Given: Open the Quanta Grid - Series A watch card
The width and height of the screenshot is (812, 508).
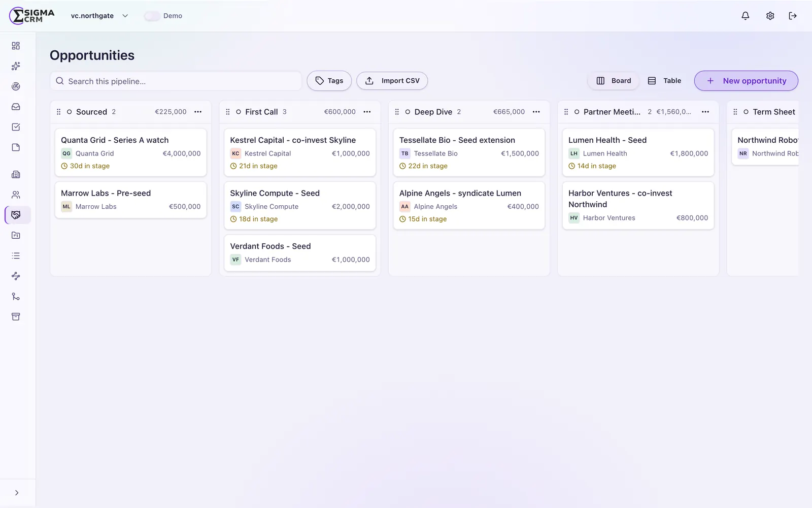Looking at the screenshot, I should (x=130, y=152).
